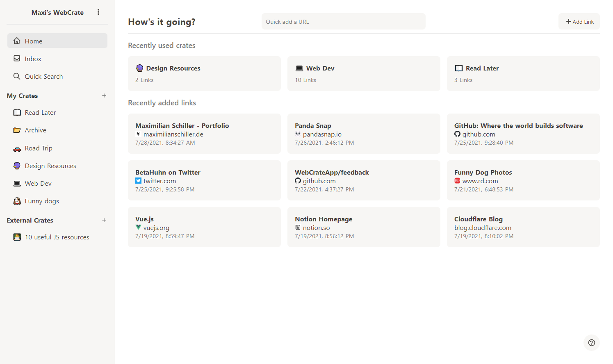The height and width of the screenshot is (364, 613).
Task: Open help via the question mark icon
Action: [x=592, y=343]
